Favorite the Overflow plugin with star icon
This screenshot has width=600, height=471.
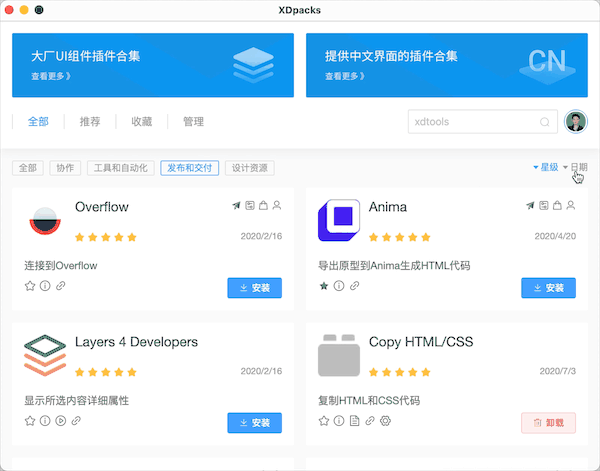coord(30,286)
